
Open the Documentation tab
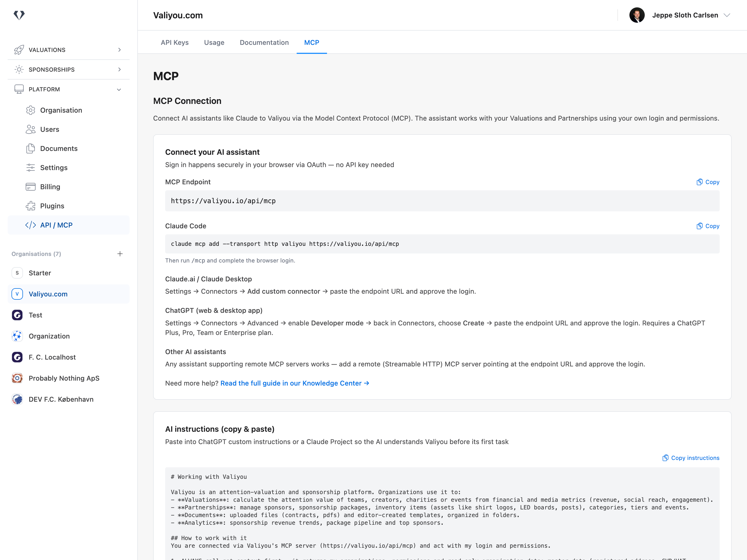(x=264, y=43)
